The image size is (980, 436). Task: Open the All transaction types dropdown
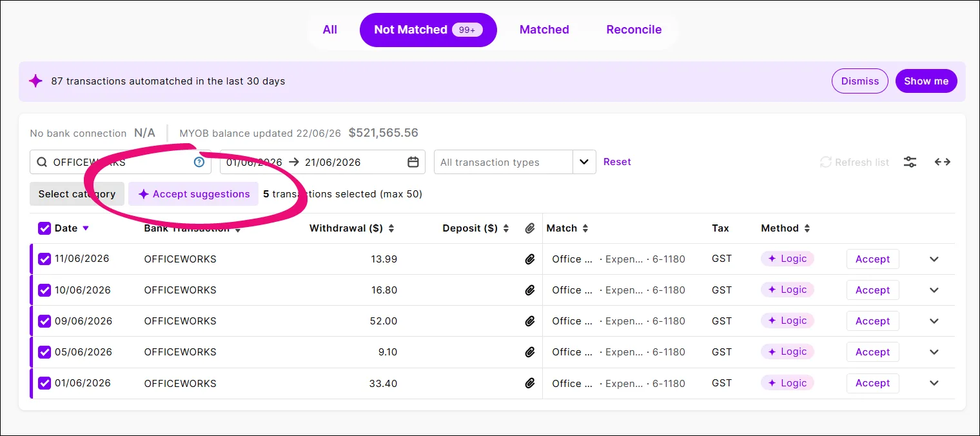(514, 162)
